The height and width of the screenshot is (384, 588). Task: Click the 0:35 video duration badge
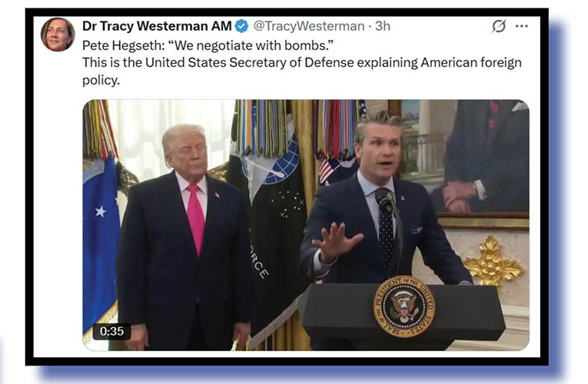(111, 331)
